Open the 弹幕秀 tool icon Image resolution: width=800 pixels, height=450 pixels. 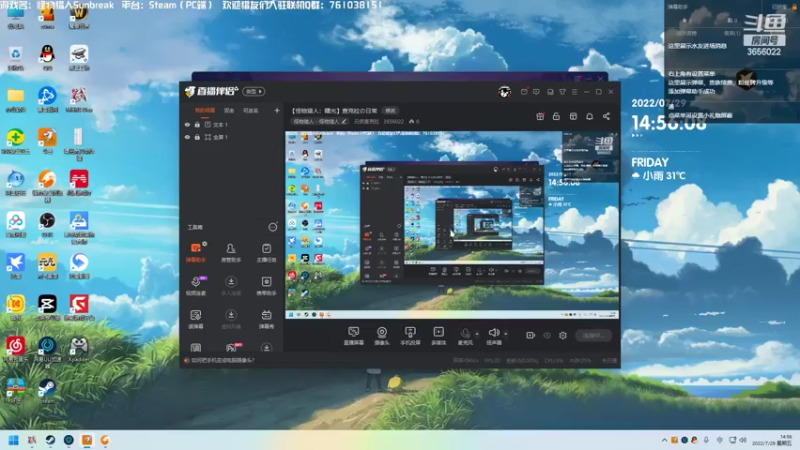(266, 318)
